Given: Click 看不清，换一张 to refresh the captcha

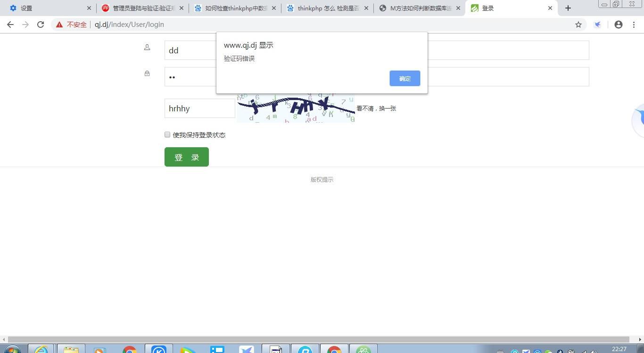Looking at the screenshot, I should point(376,109).
